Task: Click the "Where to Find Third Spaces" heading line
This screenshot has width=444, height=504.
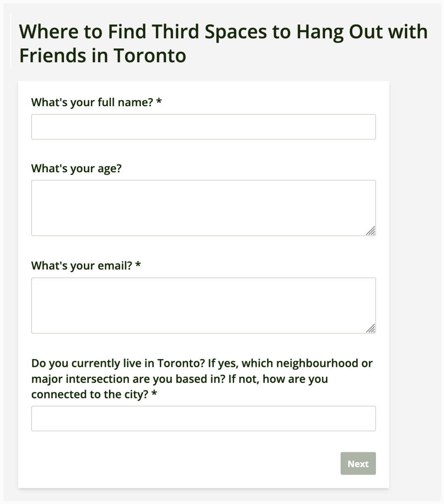Action: (x=223, y=32)
